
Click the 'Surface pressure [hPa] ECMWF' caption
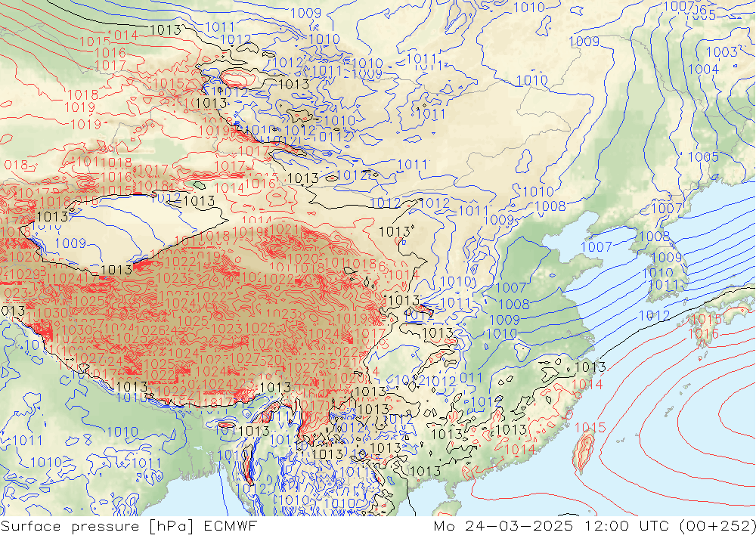(x=129, y=526)
